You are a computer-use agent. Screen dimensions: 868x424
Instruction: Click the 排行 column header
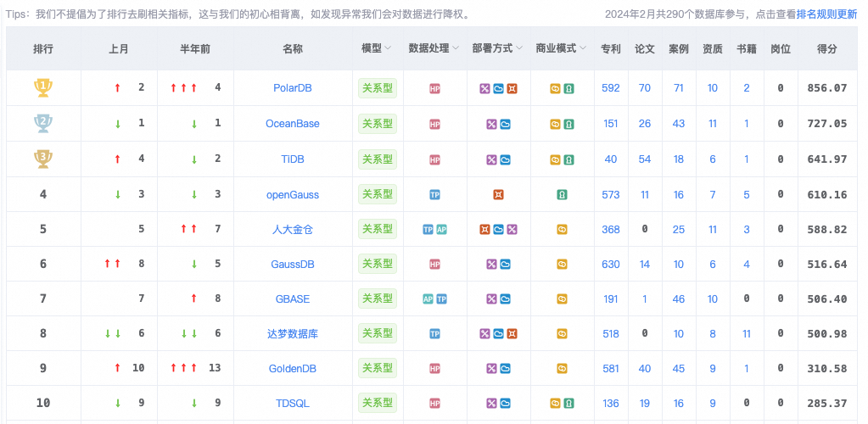43,48
